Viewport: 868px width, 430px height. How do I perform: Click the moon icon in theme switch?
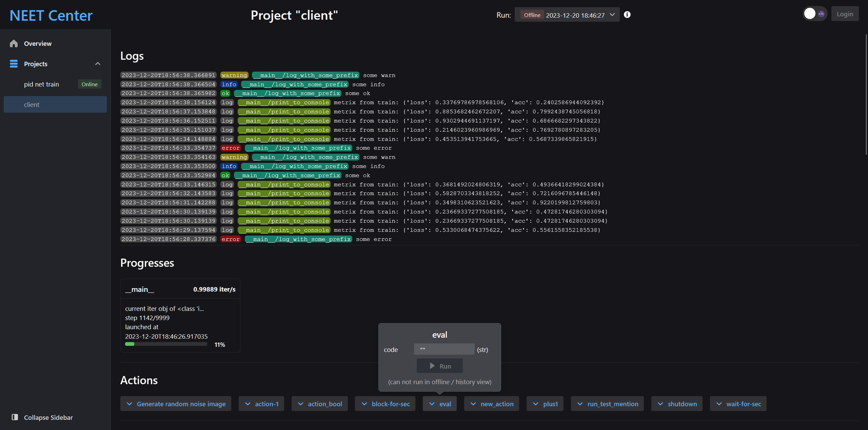pyautogui.click(x=821, y=14)
